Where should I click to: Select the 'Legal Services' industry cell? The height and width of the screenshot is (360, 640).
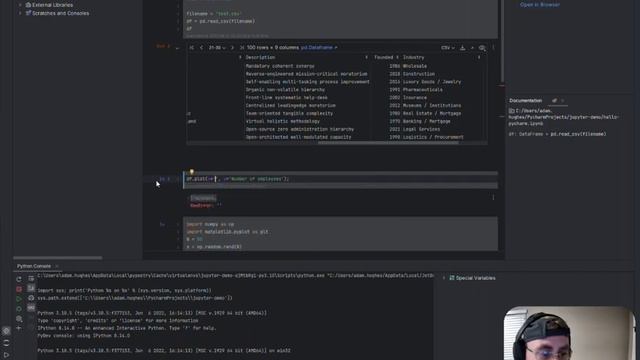click(x=421, y=129)
